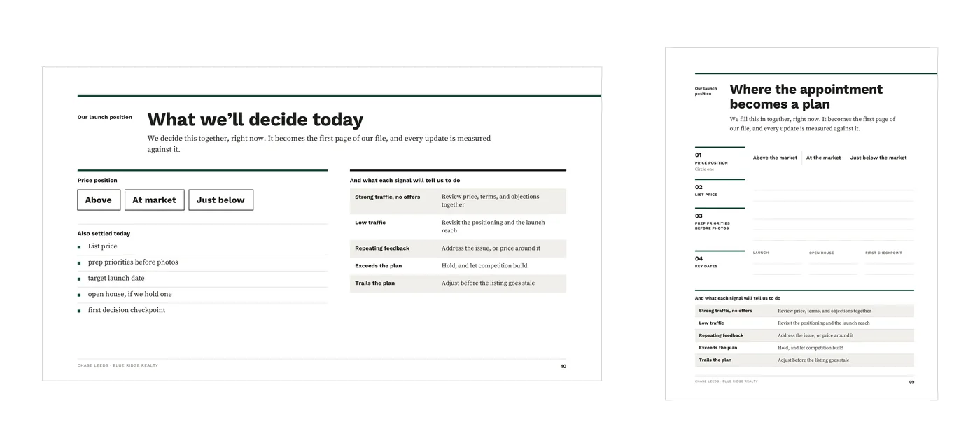Click "Exceeds the plan" row label on slide 10
980x448 pixels.
pos(378,266)
